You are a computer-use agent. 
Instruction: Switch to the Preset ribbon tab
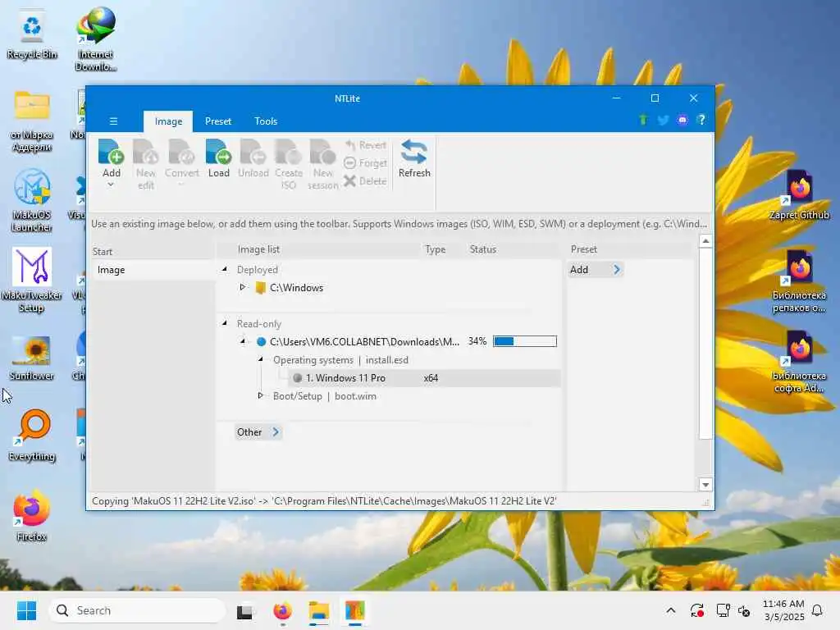[x=218, y=121]
